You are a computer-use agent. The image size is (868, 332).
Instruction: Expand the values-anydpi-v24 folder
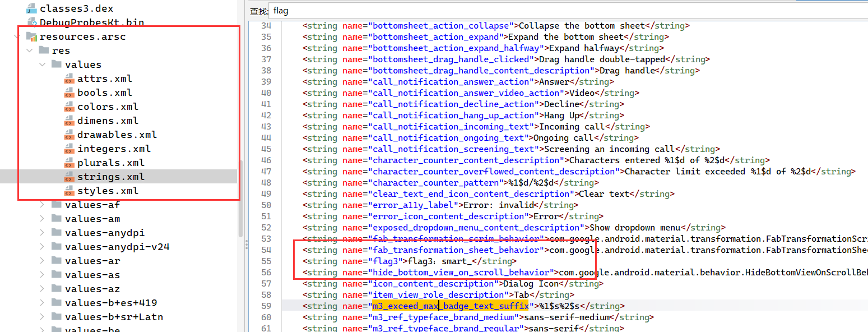(x=42, y=247)
